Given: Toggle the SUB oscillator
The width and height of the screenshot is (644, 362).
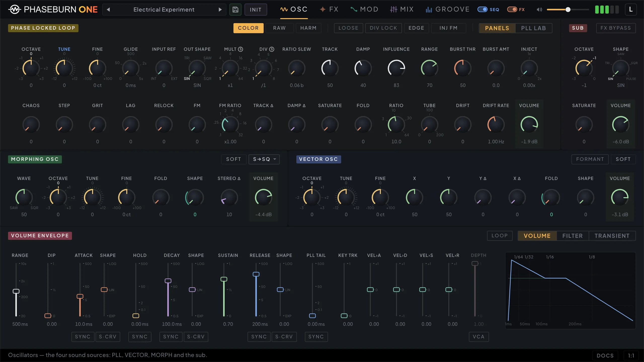Looking at the screenshot, I should coord(578,28).
